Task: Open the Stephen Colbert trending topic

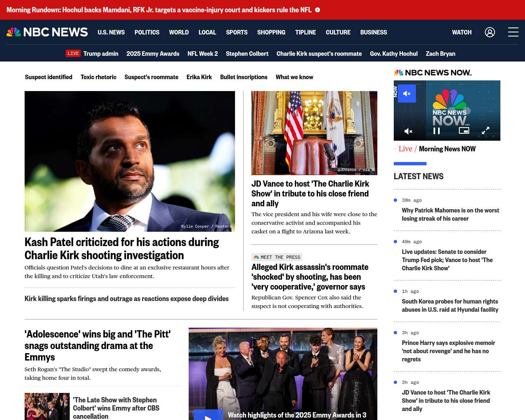Action: pos(247,53)
